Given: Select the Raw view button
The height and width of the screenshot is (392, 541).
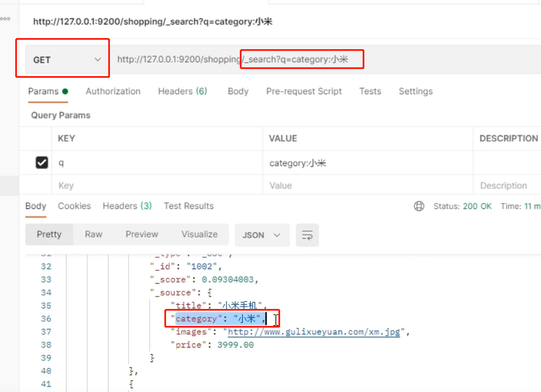Looking at the screenshot, I should (94, 234).
